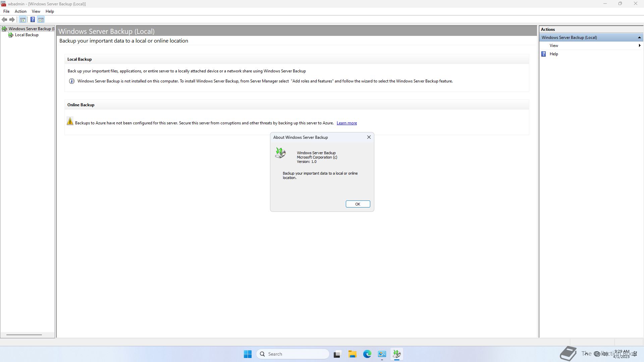Expand the View submenu arrow in Actions
This screenshot has width=644, height=362.
[x=640, y=46]
